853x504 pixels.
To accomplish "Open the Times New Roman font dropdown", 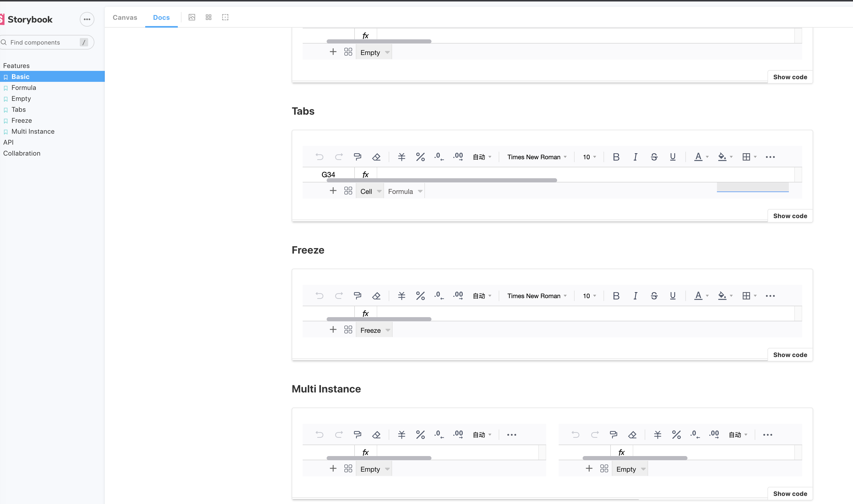I will click(537, 157).
